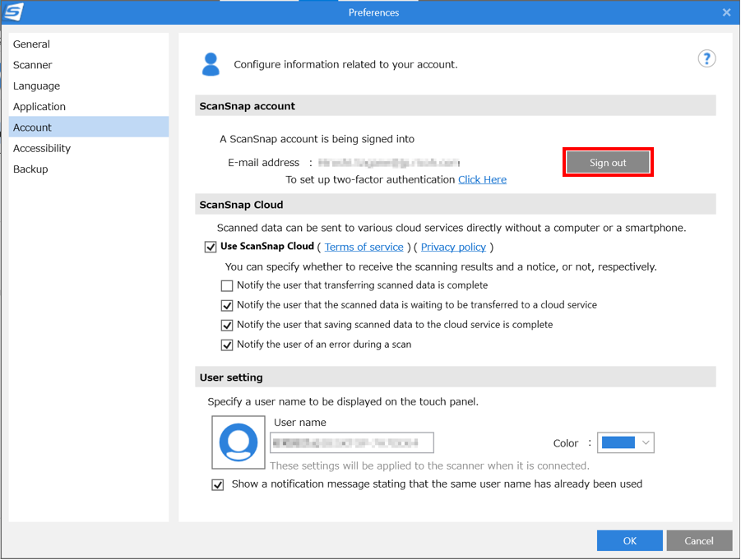Click 'Scanned data can be sent to various cloud services' text
The height and width of the screenshot is (560, 741).
click(x=452, y=228)
